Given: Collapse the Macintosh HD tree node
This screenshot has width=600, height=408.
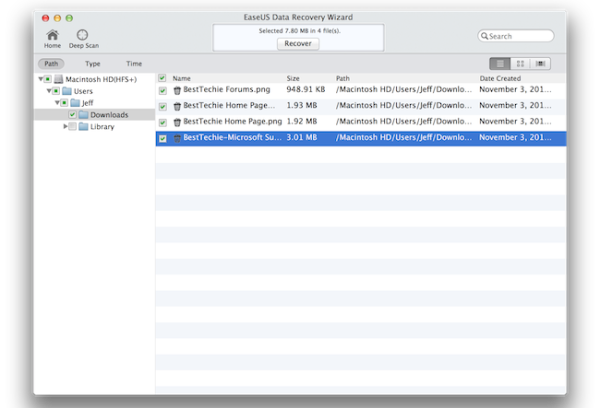Looking at the screenshot, I should coord(41,79).
